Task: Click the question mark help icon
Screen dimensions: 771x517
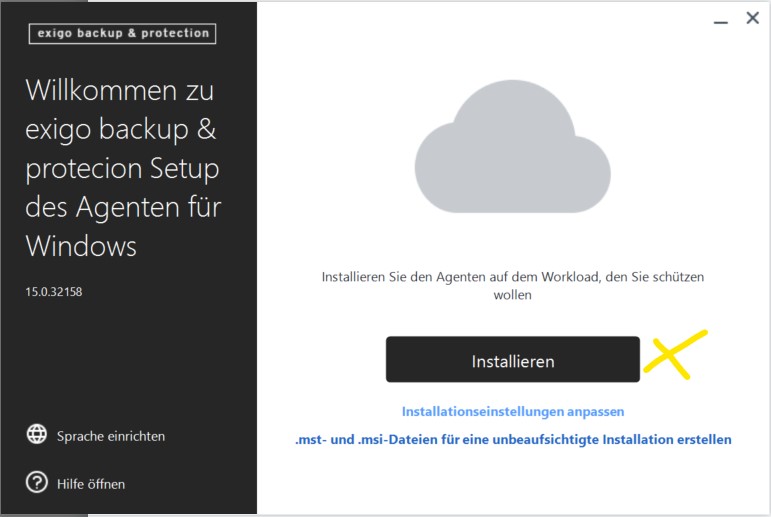Action: (x=38, y=484)
